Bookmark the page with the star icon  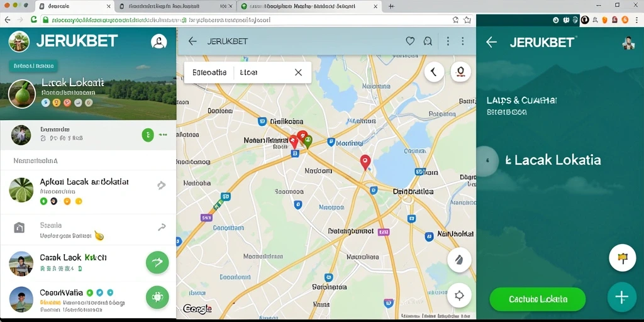tap(467, 19)
